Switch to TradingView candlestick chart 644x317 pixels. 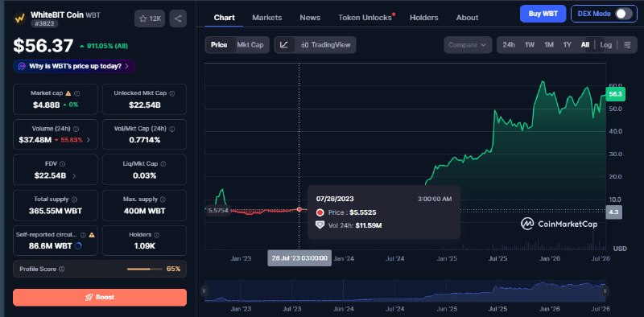click(x=326, y=45)
